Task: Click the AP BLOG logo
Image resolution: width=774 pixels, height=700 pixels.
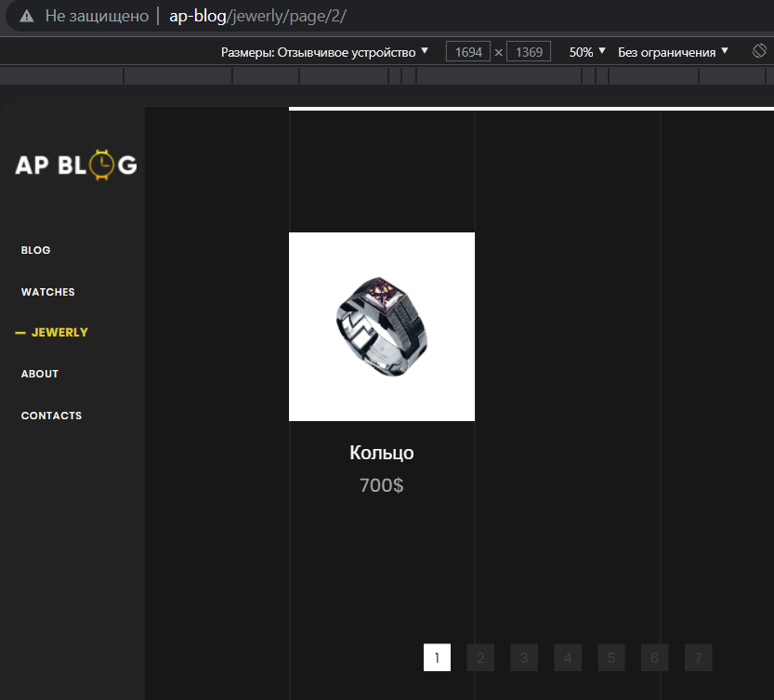Action: coord(76,165)
